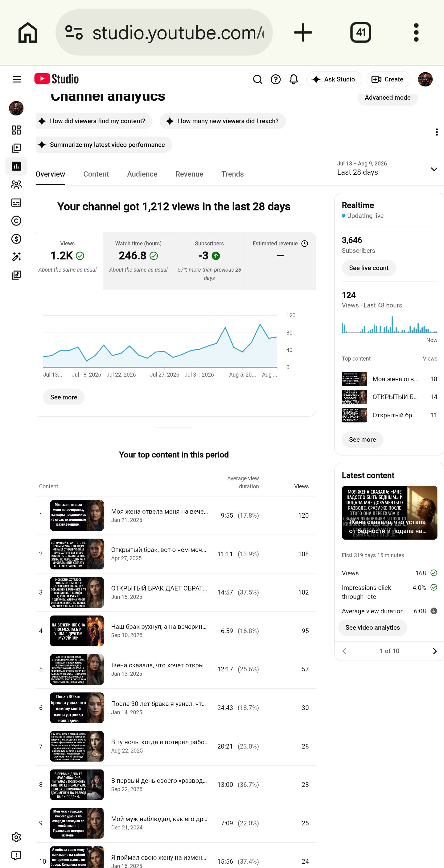Open browser three-dot overflow menu
The height and width of the screenshot is (868, 444).
[416, 33]
